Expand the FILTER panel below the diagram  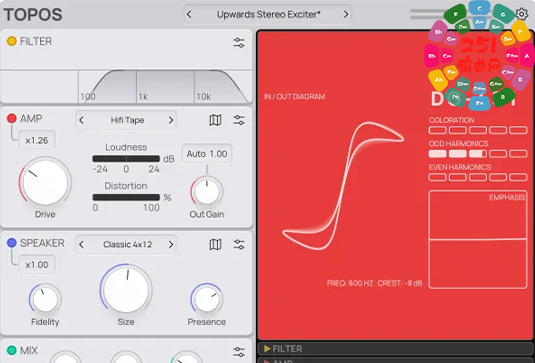(x=395, y=349)
